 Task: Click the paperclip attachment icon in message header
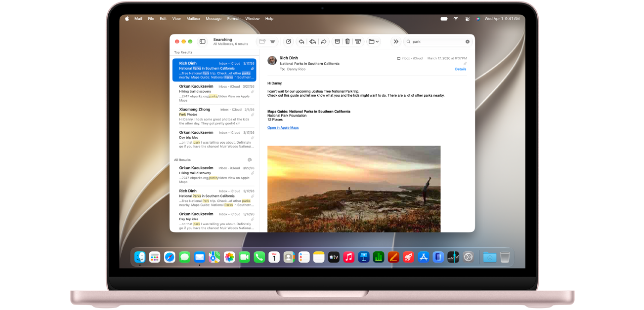point(465,64)
